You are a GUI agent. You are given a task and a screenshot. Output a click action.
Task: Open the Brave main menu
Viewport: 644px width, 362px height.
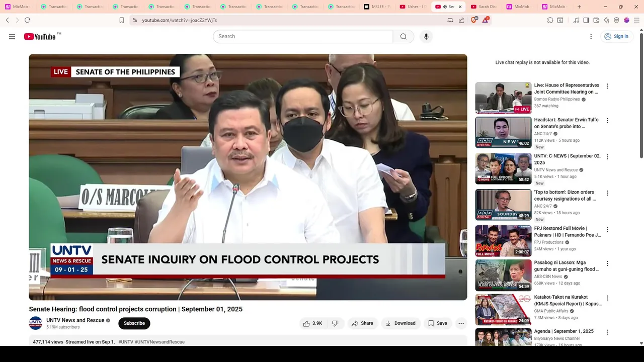pos(636,20)
